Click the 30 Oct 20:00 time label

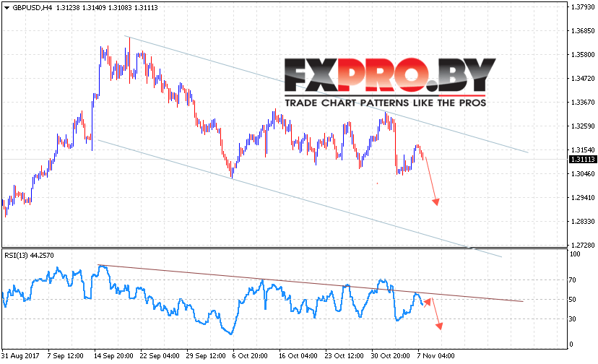point(390,355)
